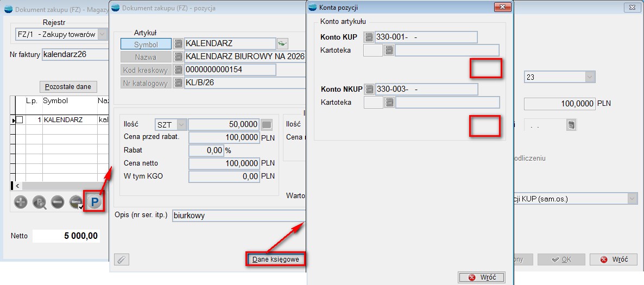Click the blue P position details icon
Image resolution: width=644 pixels, height=285 pixels.
(94, 202)
